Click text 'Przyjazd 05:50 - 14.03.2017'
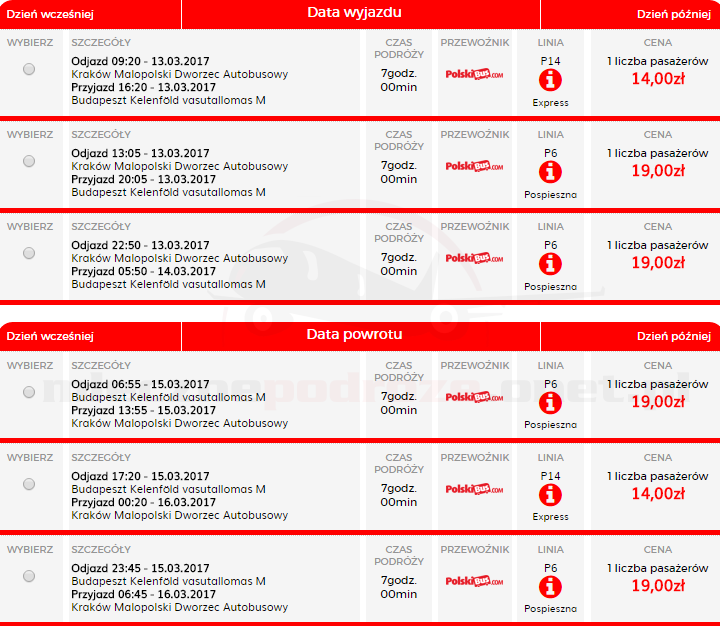 coord(143,271)
